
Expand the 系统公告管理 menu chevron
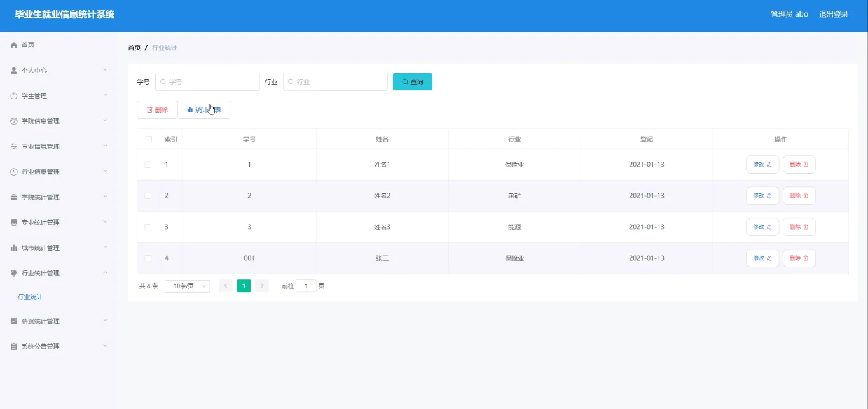click(106, 346)
